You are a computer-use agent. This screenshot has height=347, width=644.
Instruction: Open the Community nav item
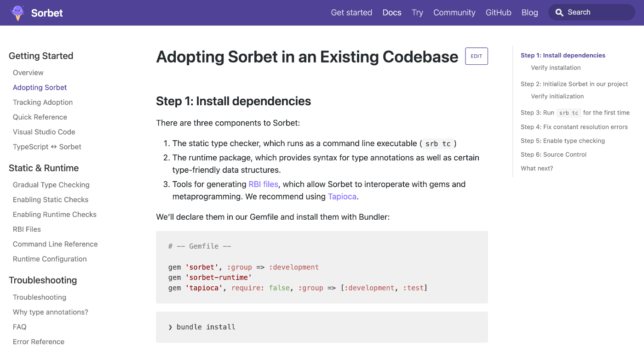[454, 12]
